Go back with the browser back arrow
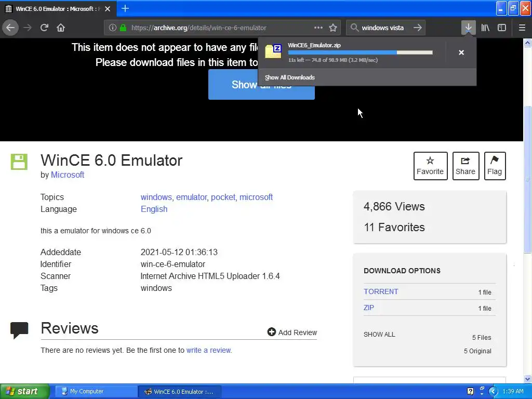The image size is (532, 399). click(x=10, y=28)
